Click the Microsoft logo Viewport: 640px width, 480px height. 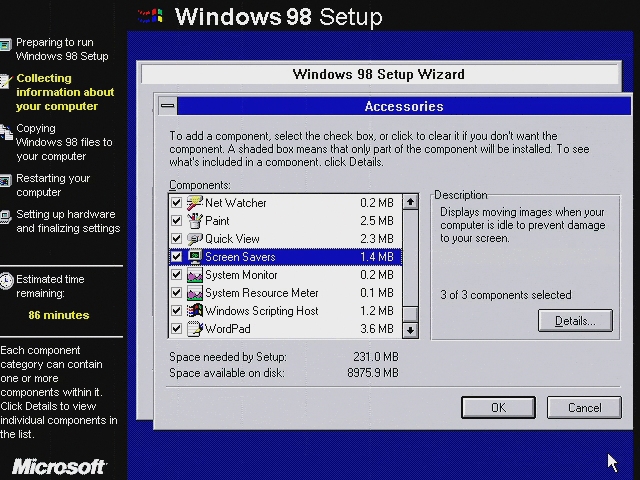[58, 467]
